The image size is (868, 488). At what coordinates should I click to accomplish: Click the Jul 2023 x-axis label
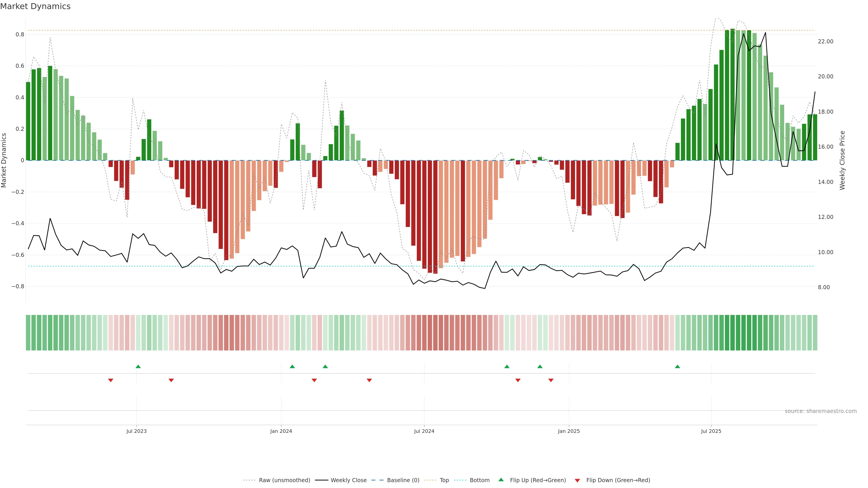[136, 431]
